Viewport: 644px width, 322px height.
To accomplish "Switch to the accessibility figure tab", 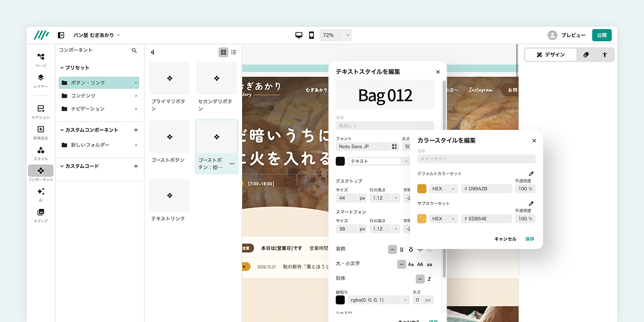I will point(604,55).
